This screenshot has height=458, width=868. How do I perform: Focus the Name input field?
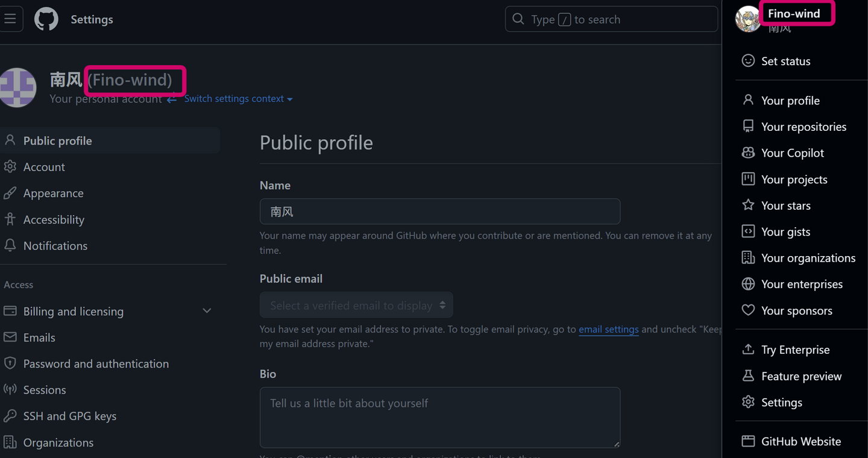coord(440,212)
